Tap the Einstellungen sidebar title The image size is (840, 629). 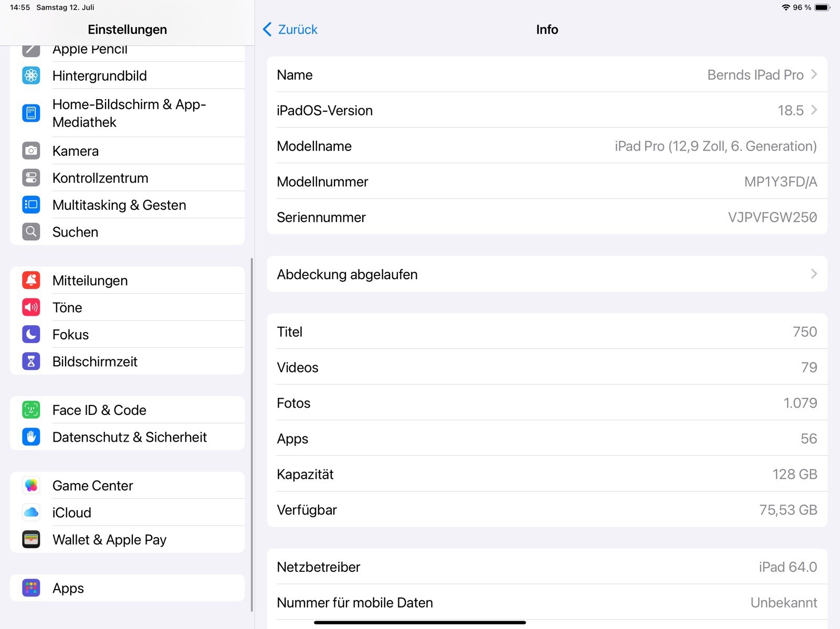(128, 29)
